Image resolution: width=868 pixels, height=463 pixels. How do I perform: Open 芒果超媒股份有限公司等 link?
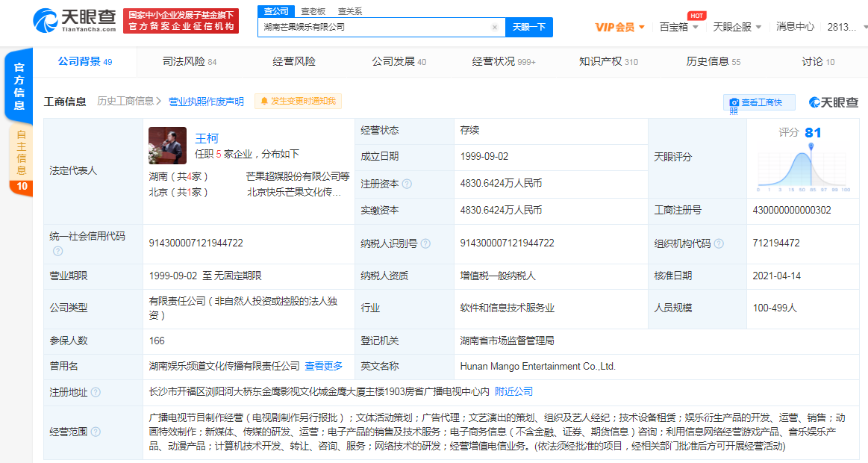coord(298,176)
